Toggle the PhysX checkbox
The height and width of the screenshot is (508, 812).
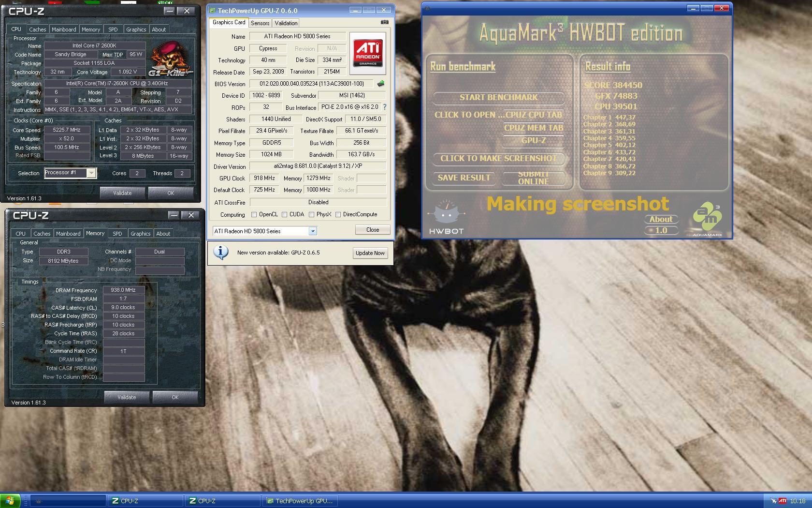(311, 214)
